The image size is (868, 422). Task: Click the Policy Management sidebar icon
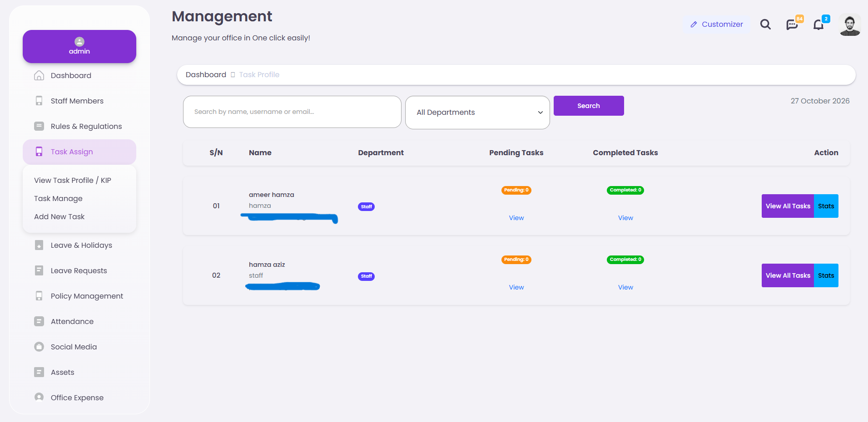point(39,296)
